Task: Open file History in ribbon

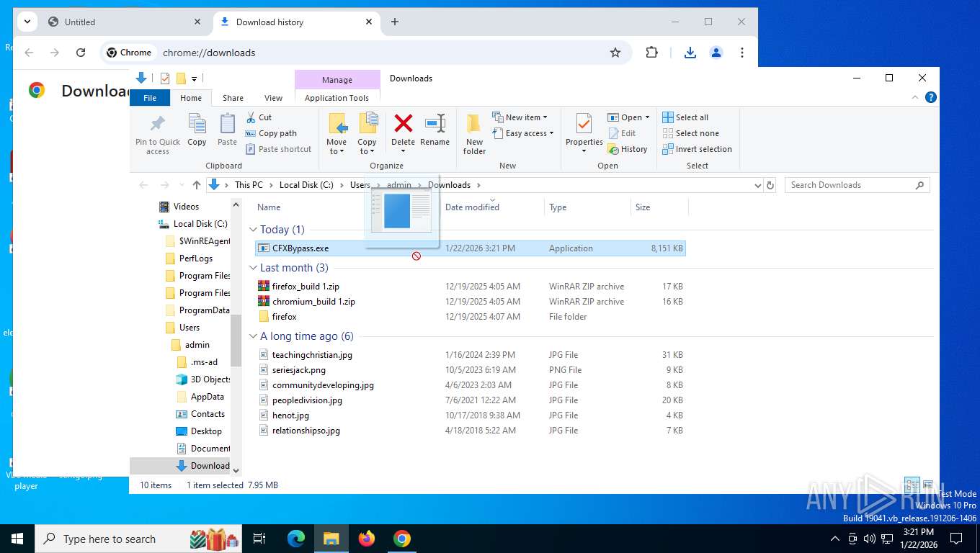Action: [x=628, y=149]
